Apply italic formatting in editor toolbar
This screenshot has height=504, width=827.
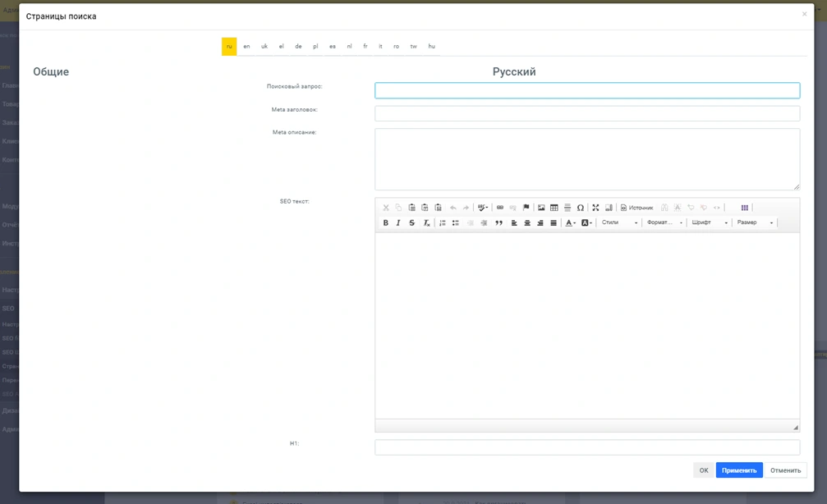399,223
